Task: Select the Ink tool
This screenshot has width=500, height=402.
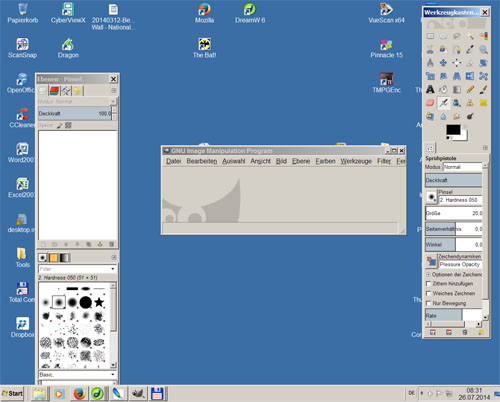Action: (x=457, y=103)
